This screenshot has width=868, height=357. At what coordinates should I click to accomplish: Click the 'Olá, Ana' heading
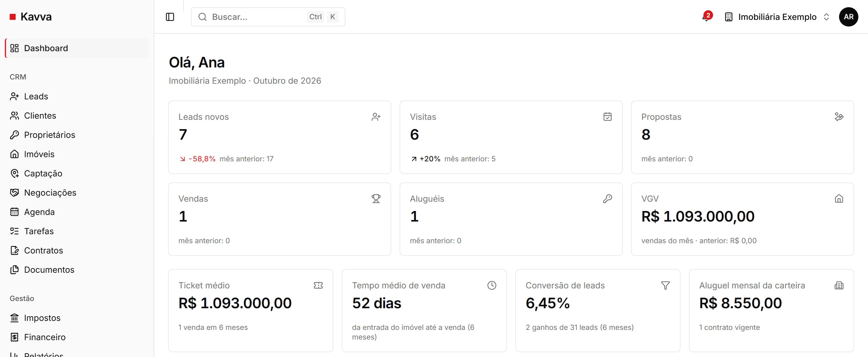pos(197,62)
